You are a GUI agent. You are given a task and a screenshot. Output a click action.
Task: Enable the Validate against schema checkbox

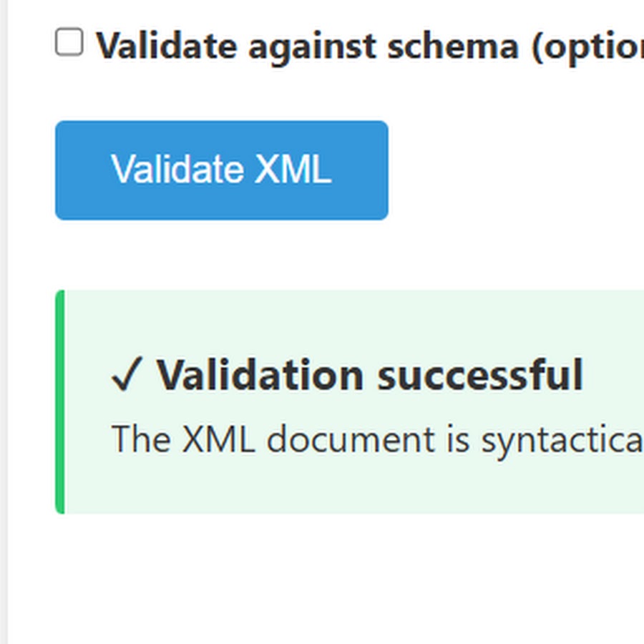coord(69,42)
